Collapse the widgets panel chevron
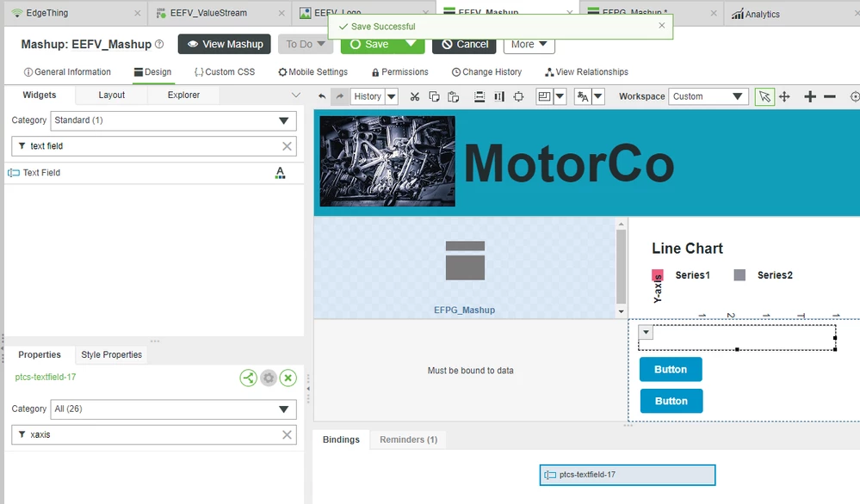This screenshot has height=504, width=860. [x=295, y=95]
